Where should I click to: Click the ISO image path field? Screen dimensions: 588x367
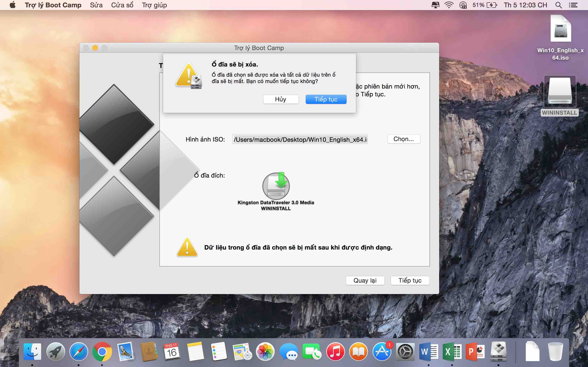(x=300, y=139)
